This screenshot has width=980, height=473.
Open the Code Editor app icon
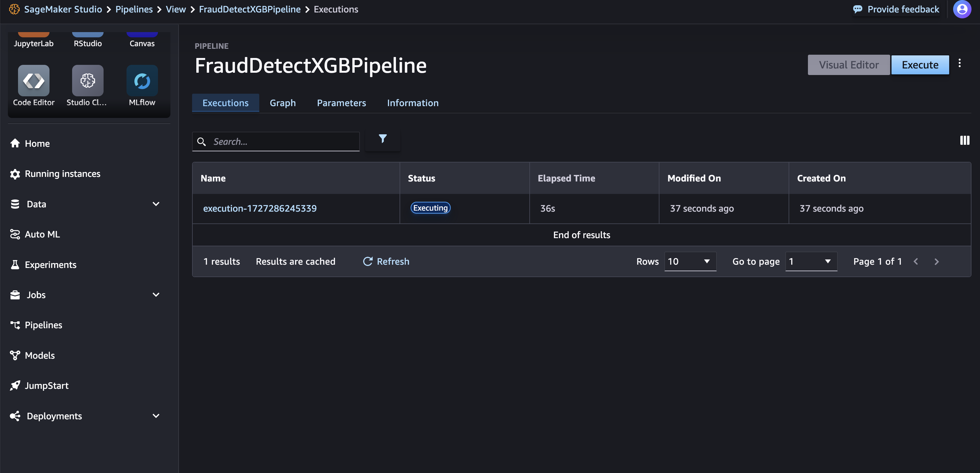pyautogui.click(x=33, y=81)
